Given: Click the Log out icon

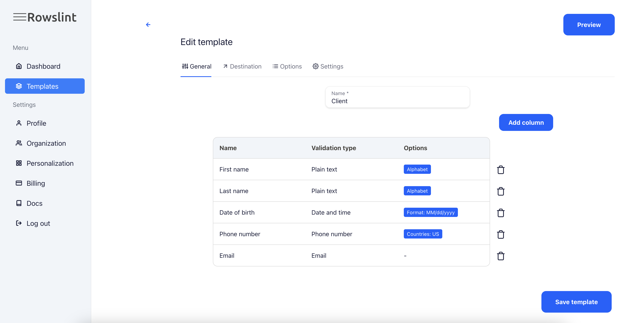Looking at the screenshot, I should click(19, 223).
